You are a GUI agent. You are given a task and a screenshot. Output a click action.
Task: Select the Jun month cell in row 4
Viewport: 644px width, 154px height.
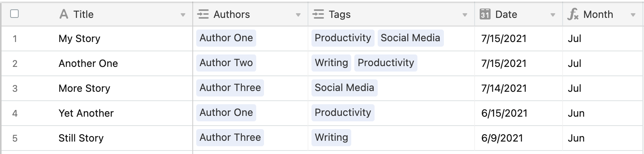point(603,113)
